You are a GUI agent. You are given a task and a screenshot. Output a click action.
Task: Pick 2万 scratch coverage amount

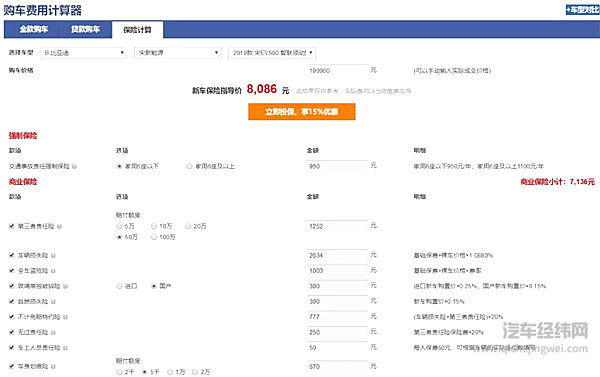point(195,372)
